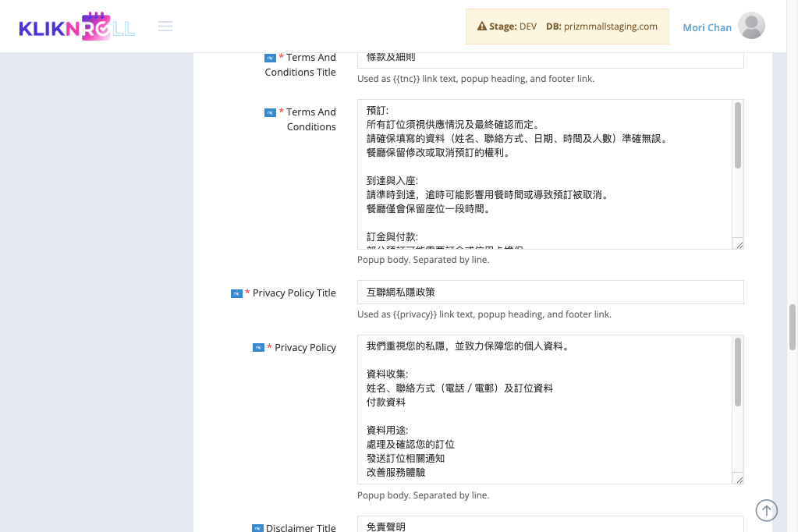
Task: Click the 'Stage: DEV' banner text
Action: [513, 27]
